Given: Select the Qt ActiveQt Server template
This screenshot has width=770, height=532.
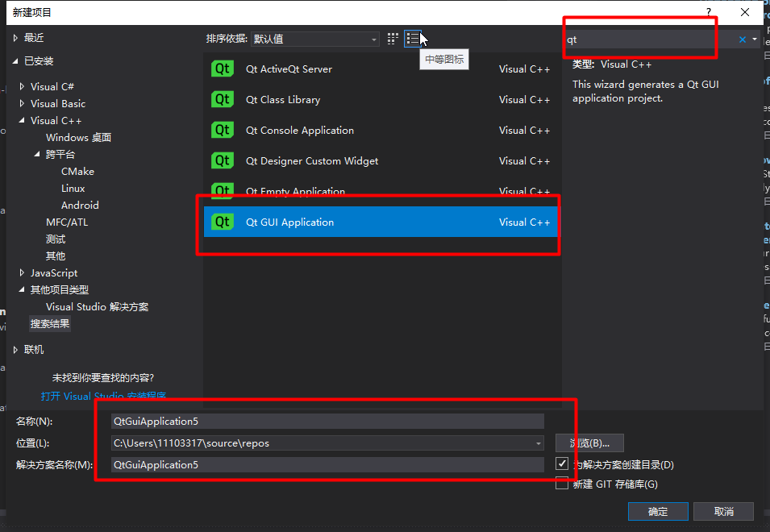Looking at the screenshot, I should pyautogui.click(x=289, y=69).
